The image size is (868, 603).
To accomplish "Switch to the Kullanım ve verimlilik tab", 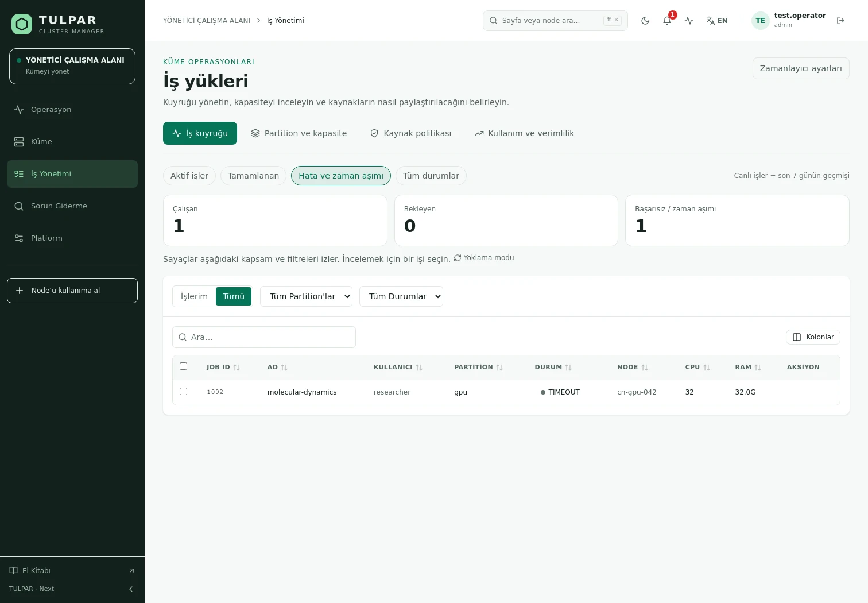I will click(x=524, y=133).
